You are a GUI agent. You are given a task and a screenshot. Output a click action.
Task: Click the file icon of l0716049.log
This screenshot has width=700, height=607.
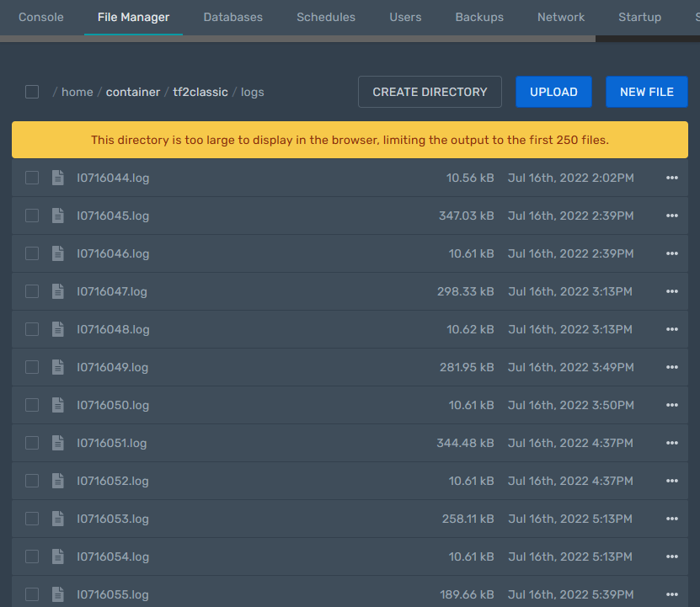coord(57,367)
